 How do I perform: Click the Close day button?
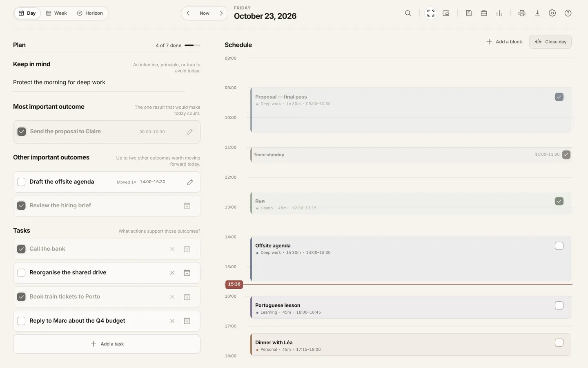[x=550, y=42]
